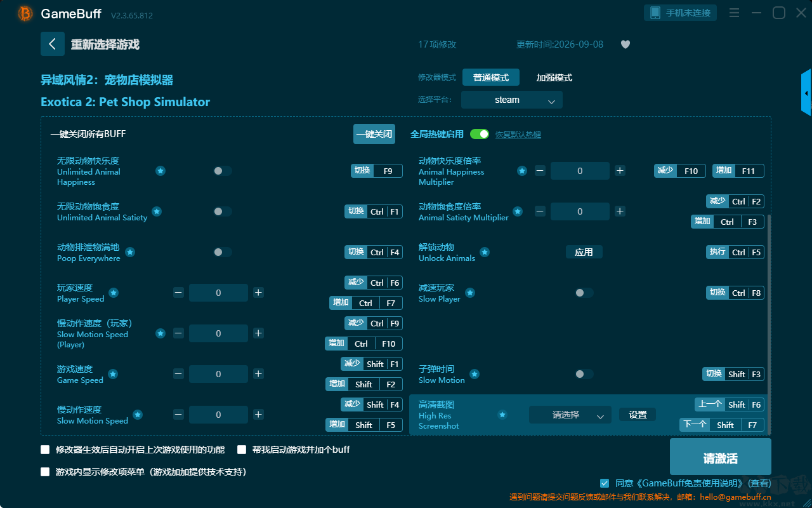Click the Player Speed value field
This screenshot has height=508, width=812.
pyautogui.click(x=219, y=293)
